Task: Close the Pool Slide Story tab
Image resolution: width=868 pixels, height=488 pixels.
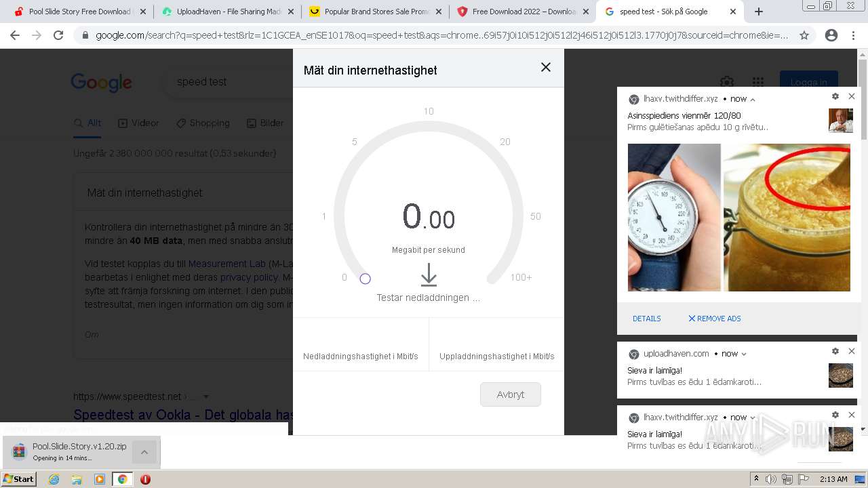Action: (x=142, y=12)
